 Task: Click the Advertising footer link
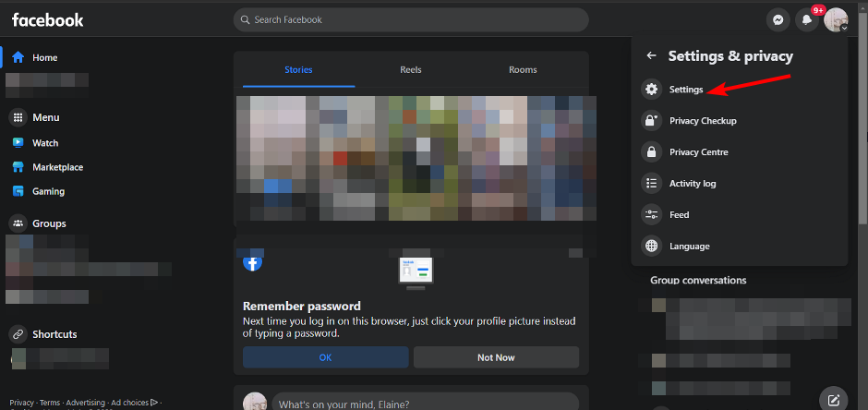tap(85, 403)
